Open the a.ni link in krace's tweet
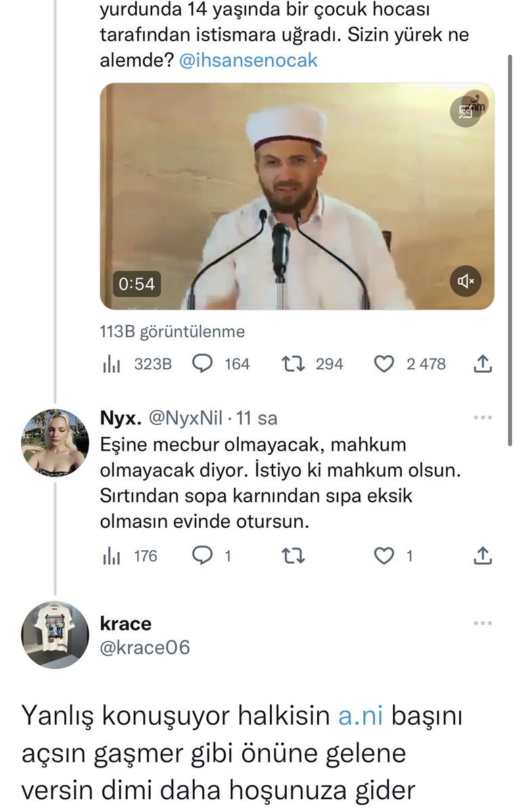The width and height of the screenshot is (516, 812). pos(360,716)
